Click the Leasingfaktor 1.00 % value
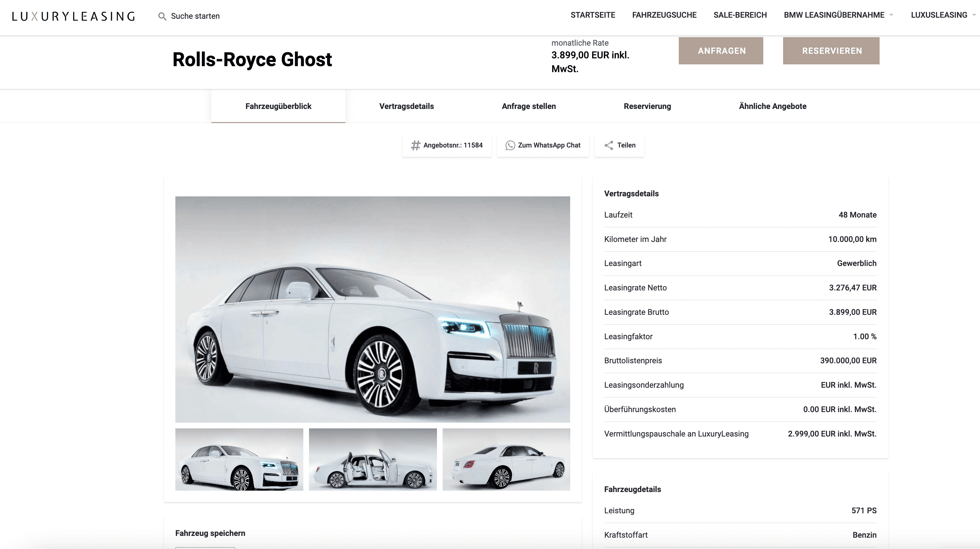This screenshot has width=980, height=549. [x=864, y=336]
